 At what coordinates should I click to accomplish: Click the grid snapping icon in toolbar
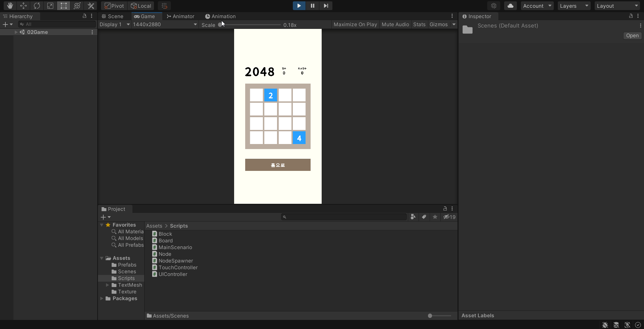tap(164, 6)
